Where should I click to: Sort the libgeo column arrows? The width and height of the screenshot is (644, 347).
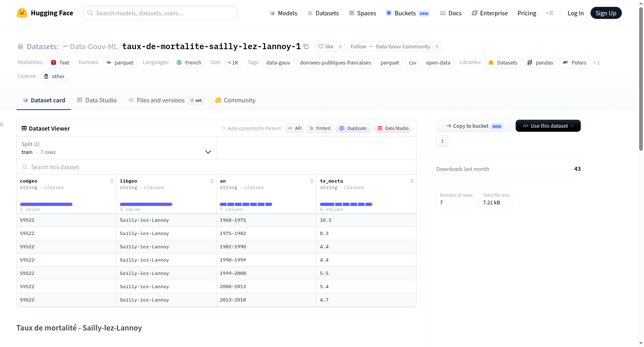[x=212, y=181]
